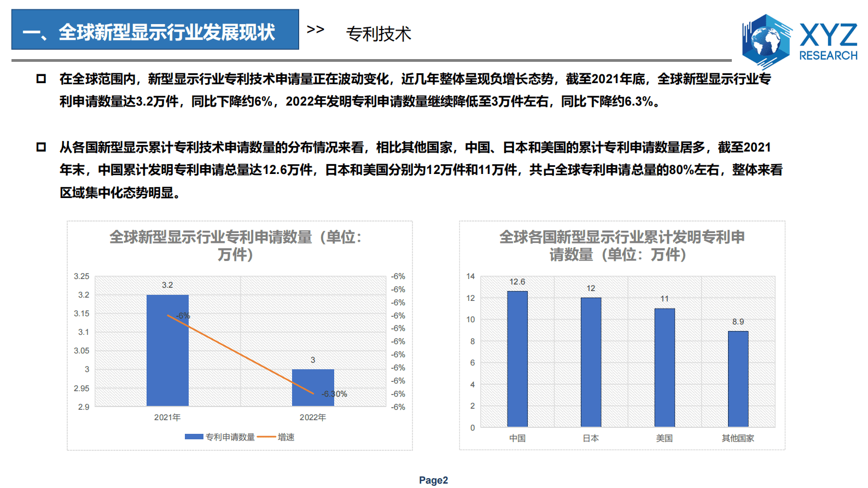868x488 pixels.
Task: Click the 8.9 data label
Action: click(738, 322)
